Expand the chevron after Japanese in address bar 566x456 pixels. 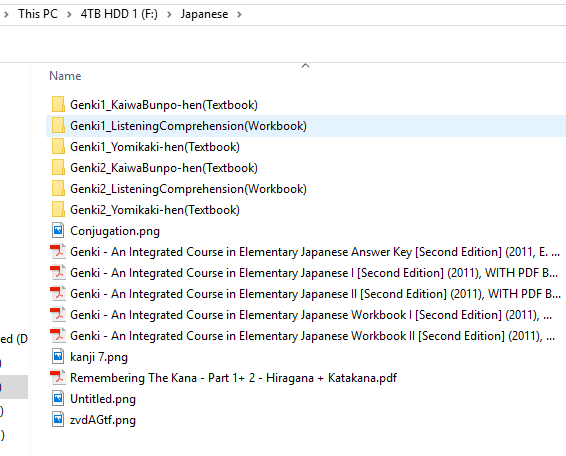[x=239, y=14]
